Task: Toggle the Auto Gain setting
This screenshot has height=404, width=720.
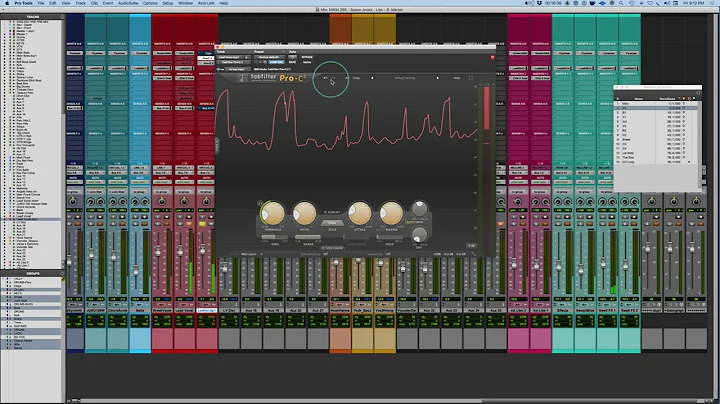Action: coord(414,222)
